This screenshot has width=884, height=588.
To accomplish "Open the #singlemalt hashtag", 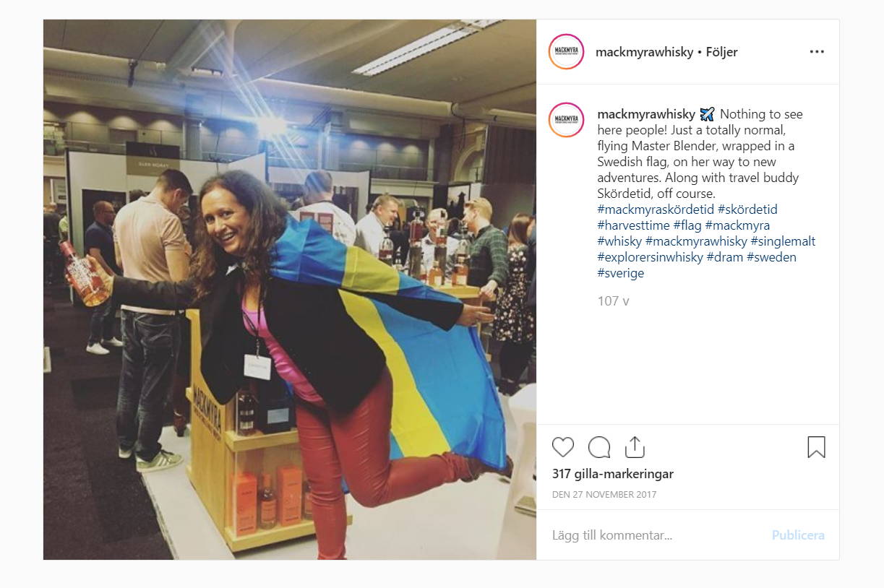I will 783,241.
